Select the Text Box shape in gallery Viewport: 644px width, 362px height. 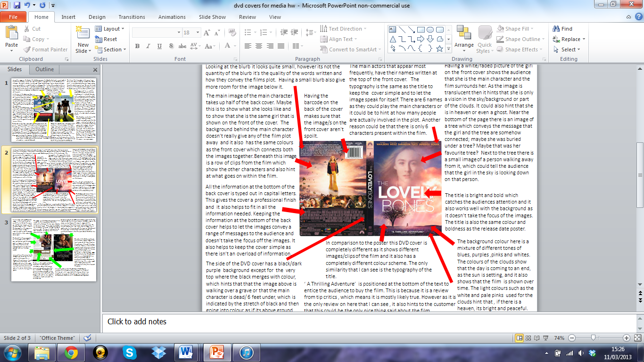click(x=392, y=29)
